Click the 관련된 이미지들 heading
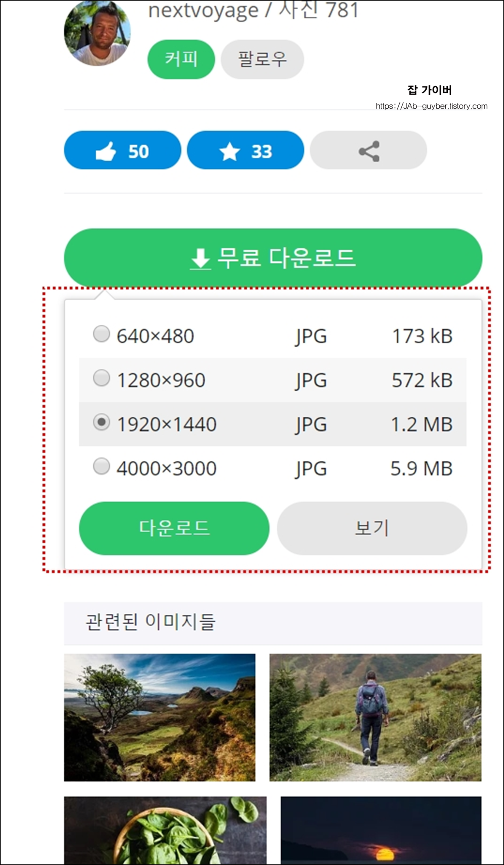This screenshot has width=504, height=865. pos(151,622)
